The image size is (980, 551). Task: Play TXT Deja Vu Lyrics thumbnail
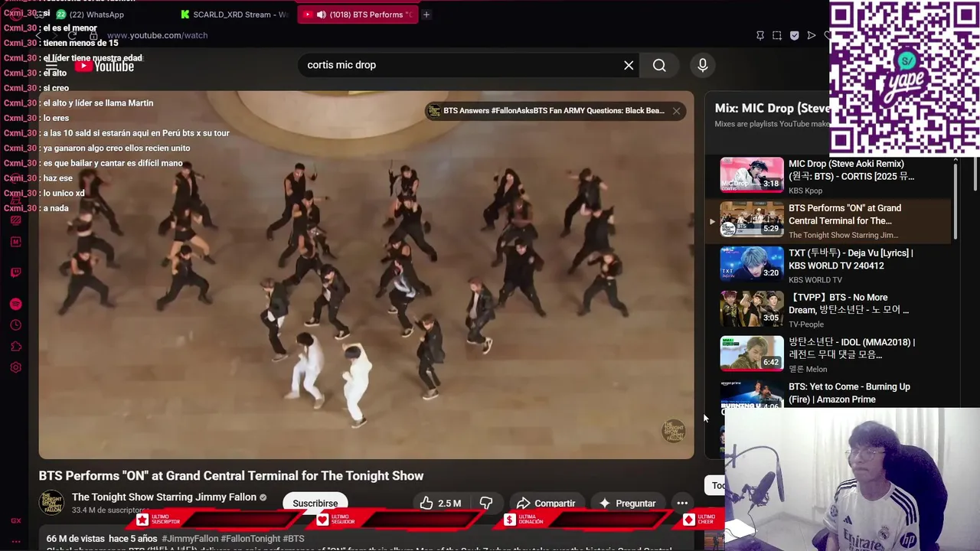[x=752, y=264]
